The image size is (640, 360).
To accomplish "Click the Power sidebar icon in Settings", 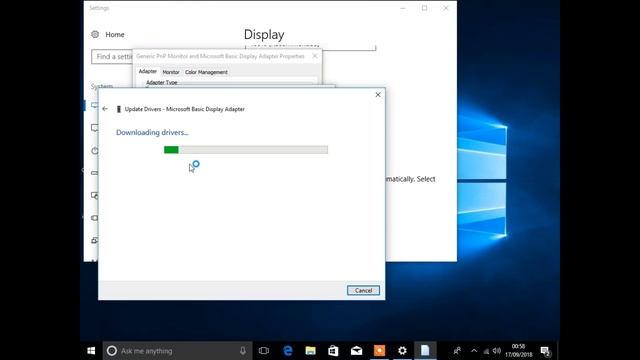I will (95, 151).
